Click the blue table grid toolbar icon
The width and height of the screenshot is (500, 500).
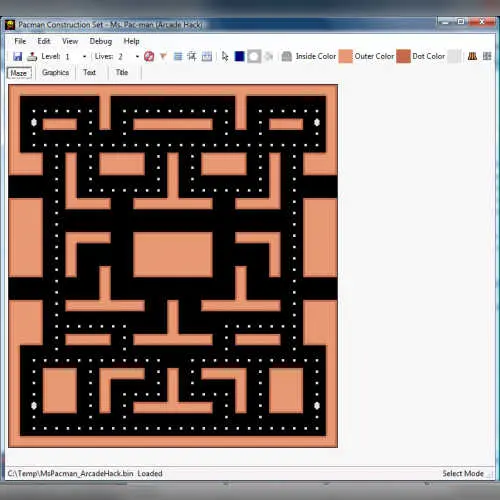click(207, 56)
